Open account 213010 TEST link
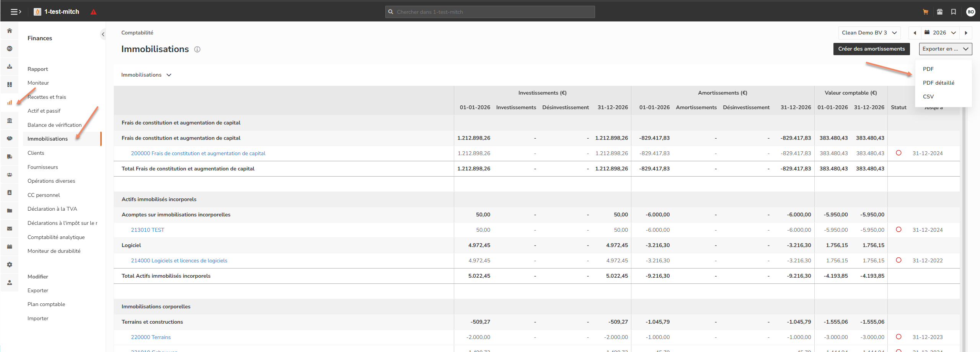The image size is (980, 352). point(147,230)
